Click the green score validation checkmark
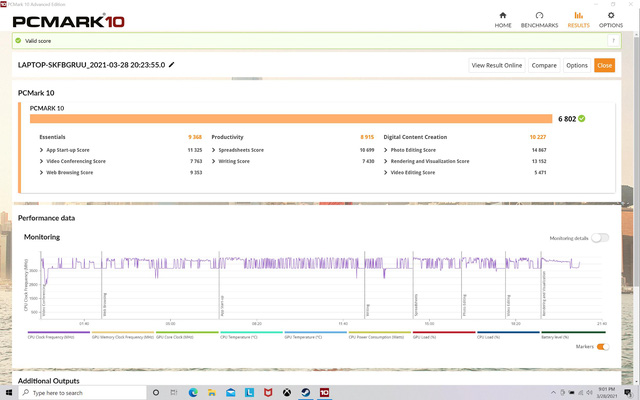 582,118
